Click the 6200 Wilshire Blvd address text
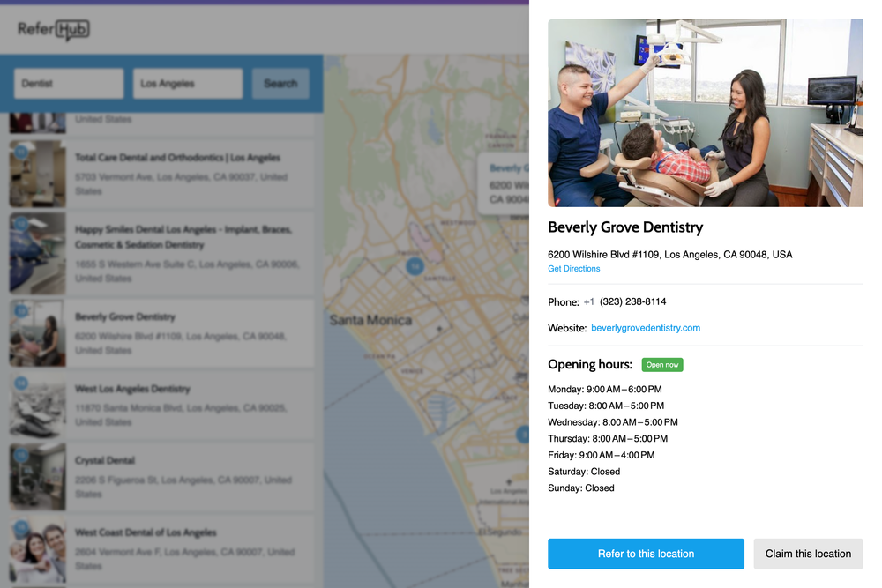 tap(670, 255)
